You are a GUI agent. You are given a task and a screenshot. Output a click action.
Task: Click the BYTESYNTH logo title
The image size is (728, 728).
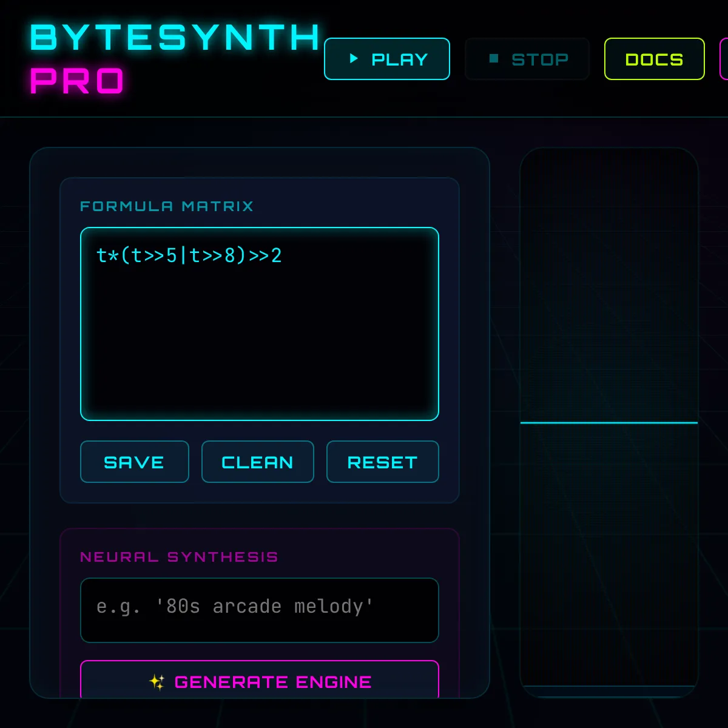[175, 38]
